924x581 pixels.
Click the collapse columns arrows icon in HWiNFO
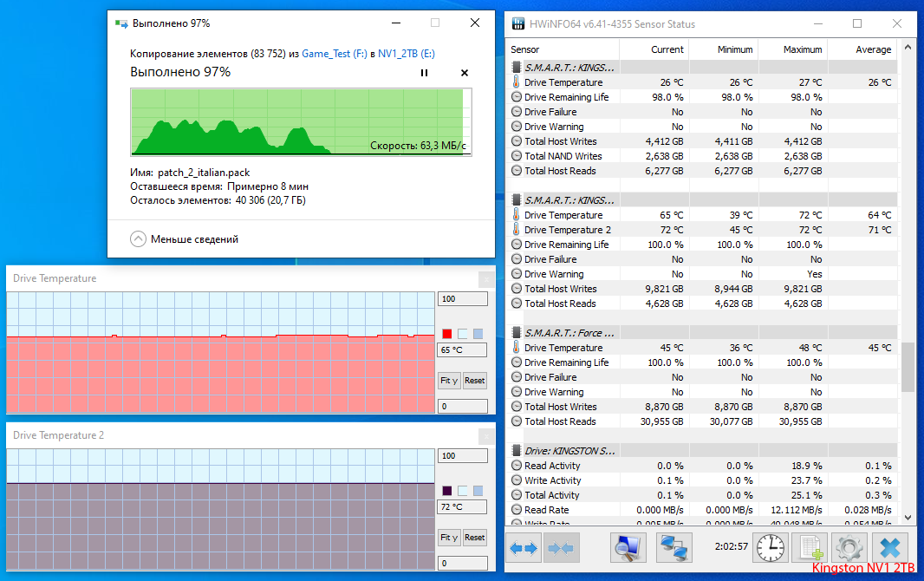pos(561,548)
